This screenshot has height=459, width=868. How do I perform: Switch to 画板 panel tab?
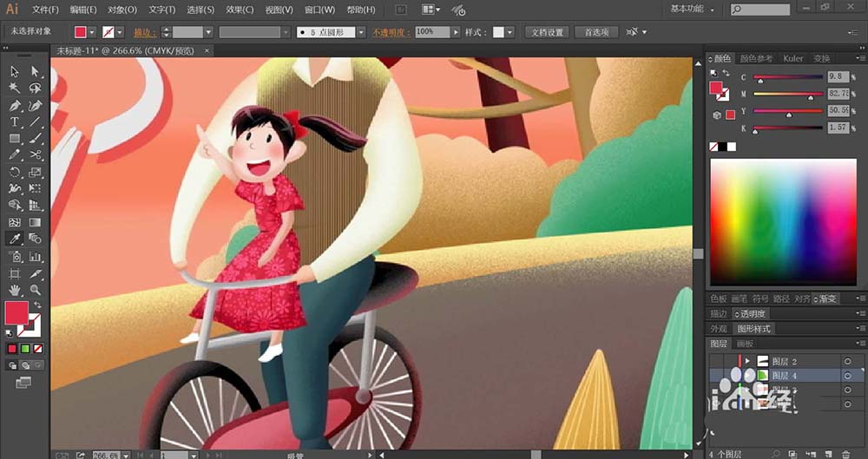coord(745,344)
